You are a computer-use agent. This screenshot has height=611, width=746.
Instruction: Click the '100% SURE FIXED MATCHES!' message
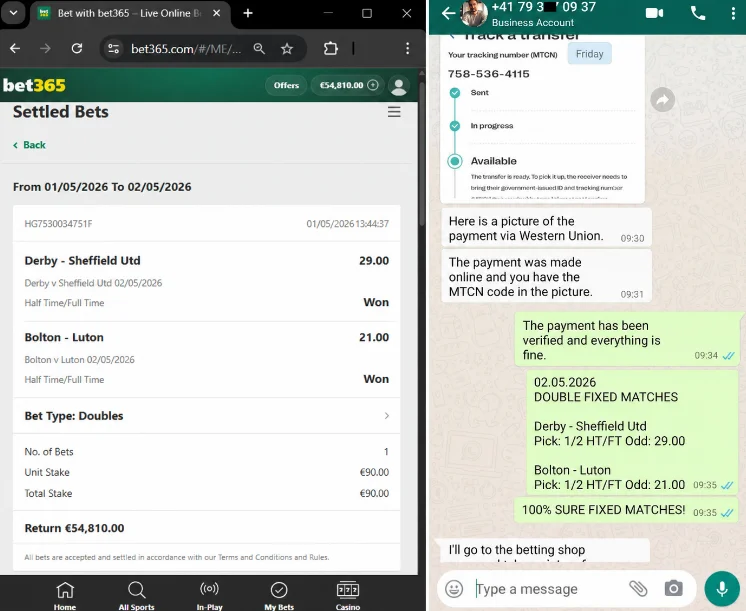[x=627, y=510]
